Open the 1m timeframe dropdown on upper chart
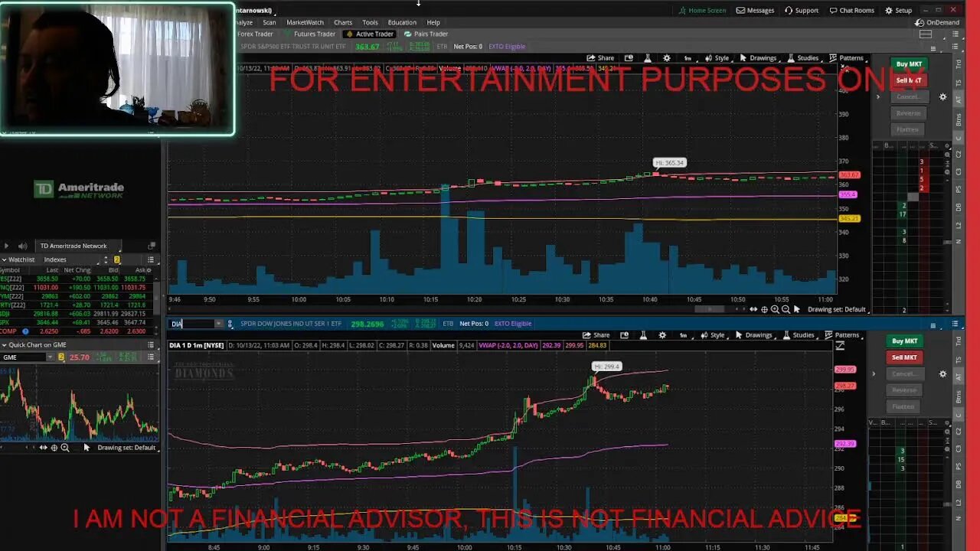The image size is (980, 551). pyautogui.click(x=688, y=58)
